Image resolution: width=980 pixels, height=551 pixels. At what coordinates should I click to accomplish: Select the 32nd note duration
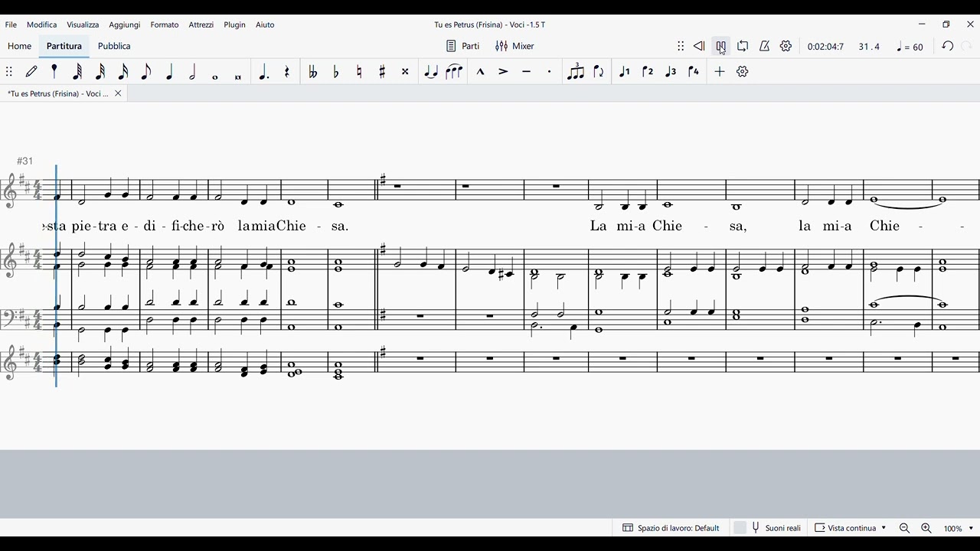pyautogui.click(x=100, y=72)
